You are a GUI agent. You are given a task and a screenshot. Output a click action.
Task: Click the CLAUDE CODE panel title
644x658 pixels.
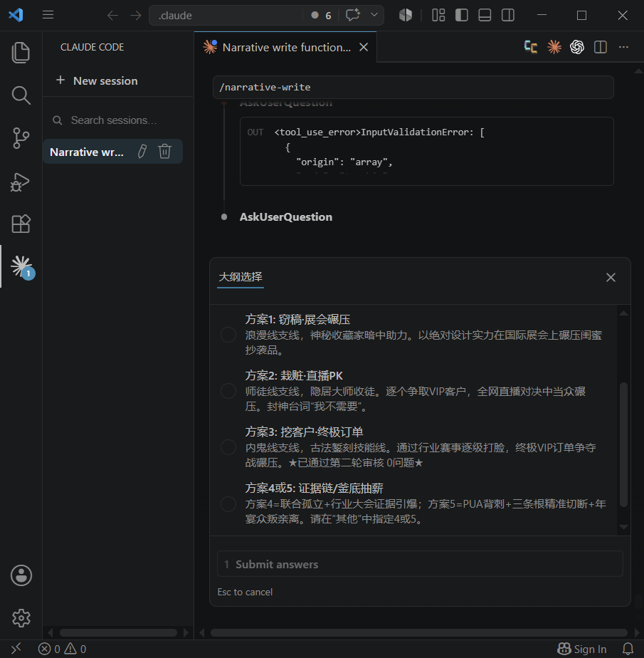(92, 47)
